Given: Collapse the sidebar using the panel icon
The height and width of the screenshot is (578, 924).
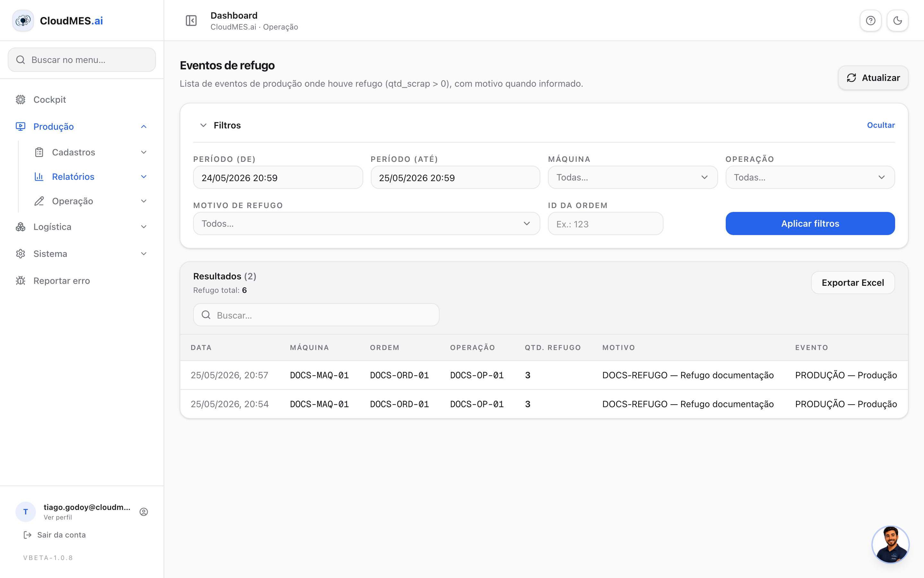Looking at the screenshot, I should coord(191,21).
